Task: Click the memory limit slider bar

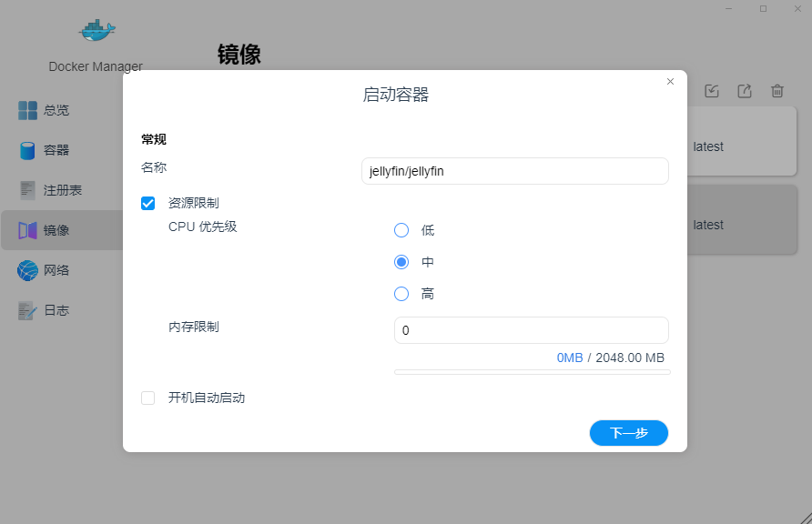Action: point(532,371)
